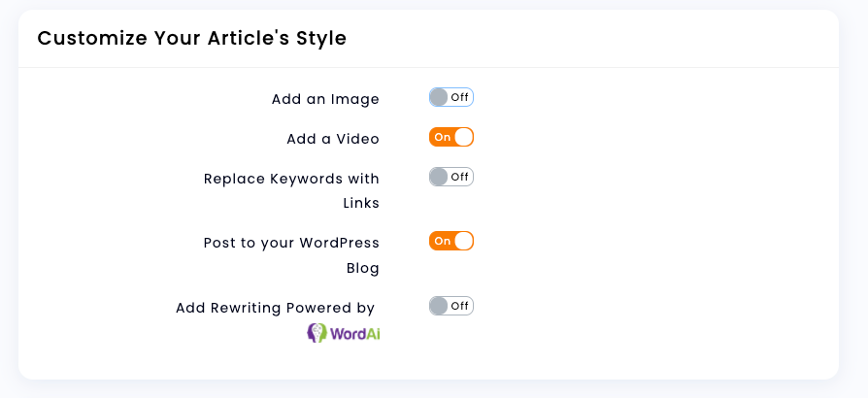Click "On" text inside WordPress Blog switch

pyautogui.click(x=442, y=241)
